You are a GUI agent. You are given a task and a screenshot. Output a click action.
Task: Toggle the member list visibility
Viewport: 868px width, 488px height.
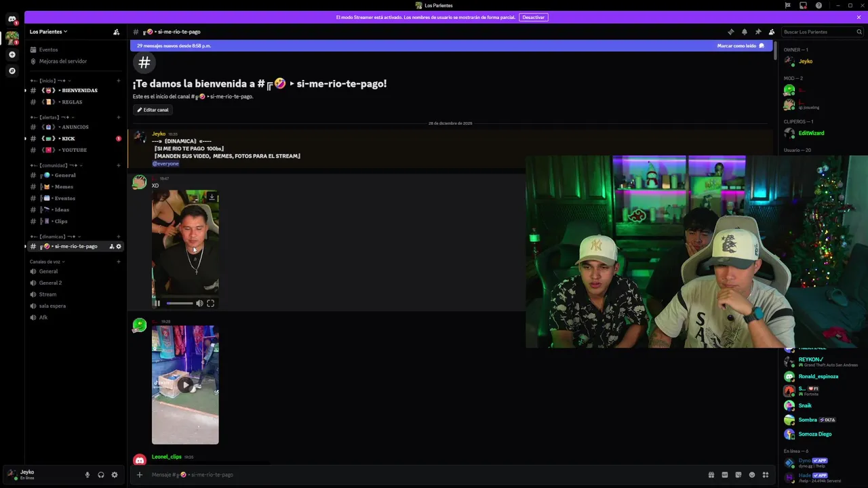point(772,32)
